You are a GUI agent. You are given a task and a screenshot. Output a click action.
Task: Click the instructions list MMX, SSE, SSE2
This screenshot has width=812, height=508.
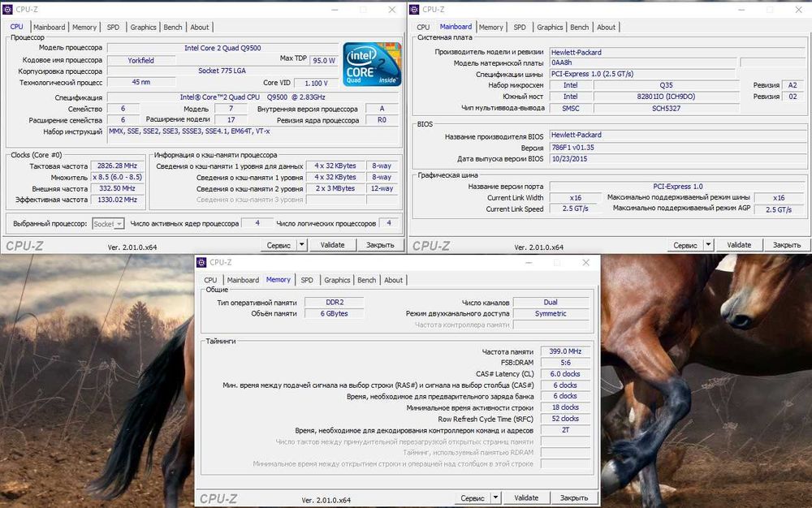[253, 136]
